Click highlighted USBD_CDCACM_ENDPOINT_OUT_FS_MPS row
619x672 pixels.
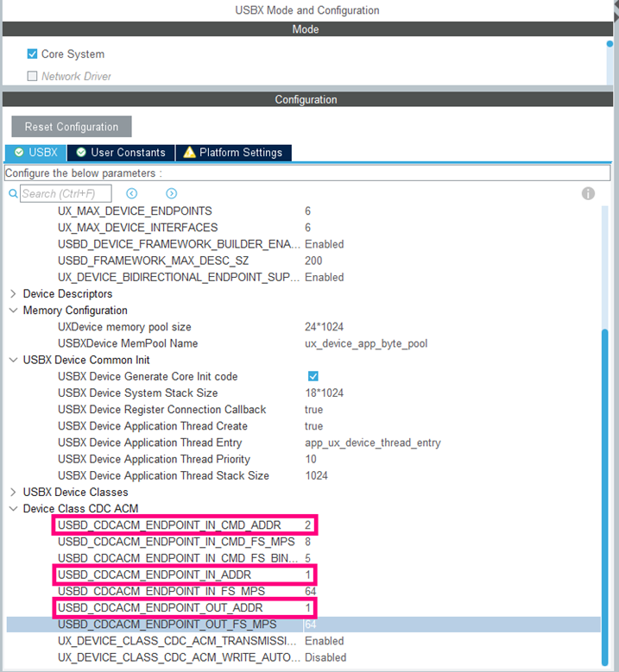[x=303, y=625]
